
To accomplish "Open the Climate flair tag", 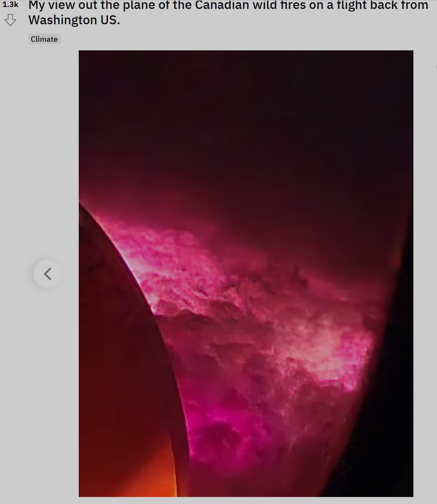I will point(44,39).
